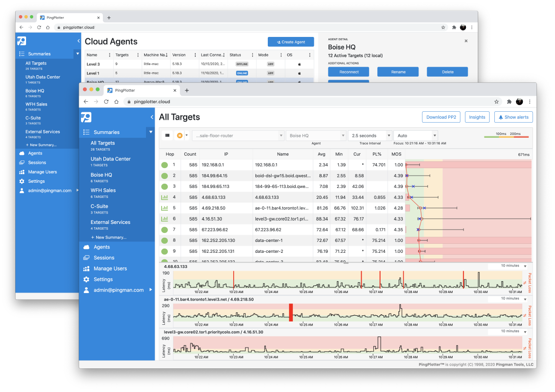Open the arrow dropdown beside the pause button
The width and height of the screenshot is (555, 392).
coord(187,135)
